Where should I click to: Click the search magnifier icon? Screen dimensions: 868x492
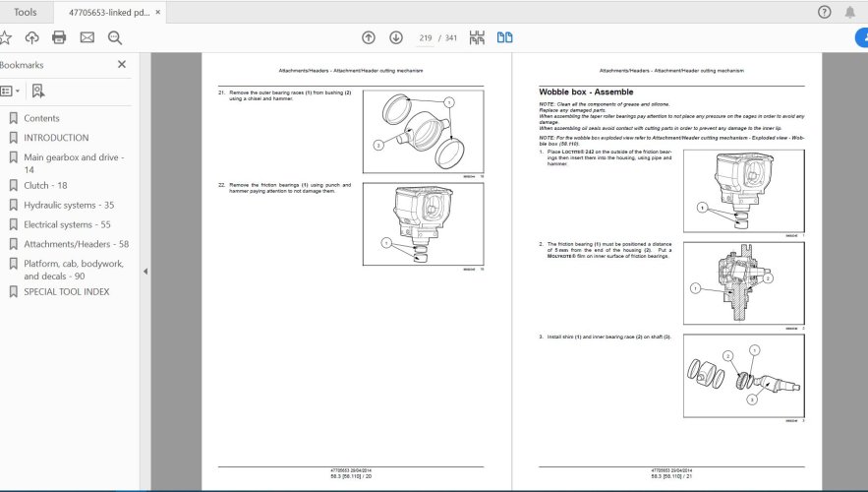tap(115, 37)
